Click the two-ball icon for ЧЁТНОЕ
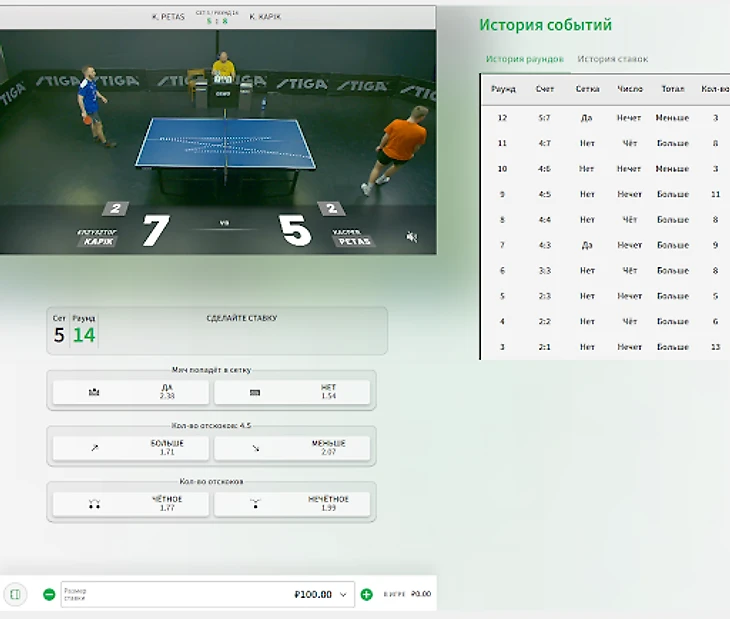Image resolution: width=730 pixels, height=619 pixels. 95,504
